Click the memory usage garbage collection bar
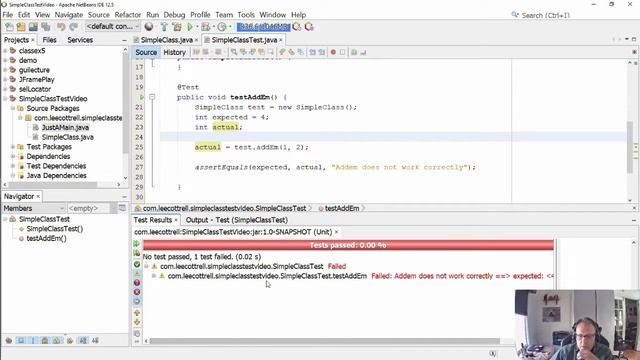The width and height of the screenshot is (640, 360). pos(263,27)
